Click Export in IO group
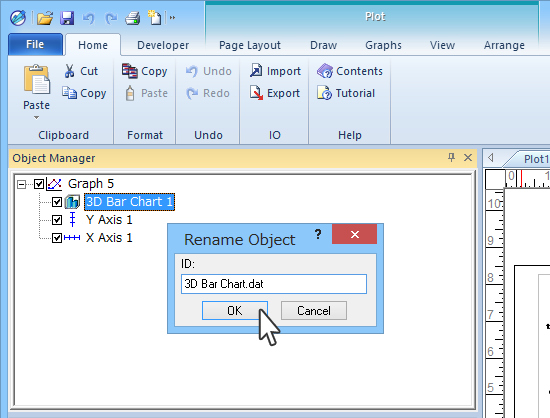The height and width of the screenshot is (418, 550). (x=275, y=93)
